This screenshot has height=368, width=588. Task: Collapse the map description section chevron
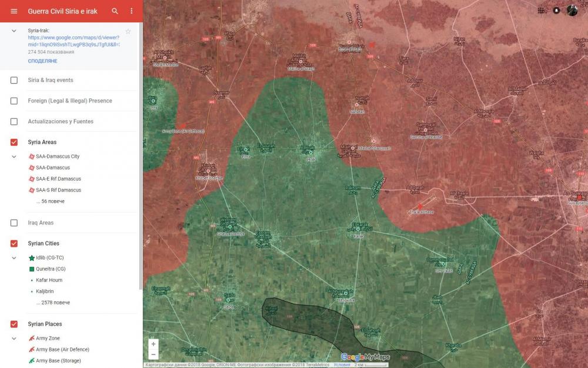pyautogui.click(x=14, y=31)
